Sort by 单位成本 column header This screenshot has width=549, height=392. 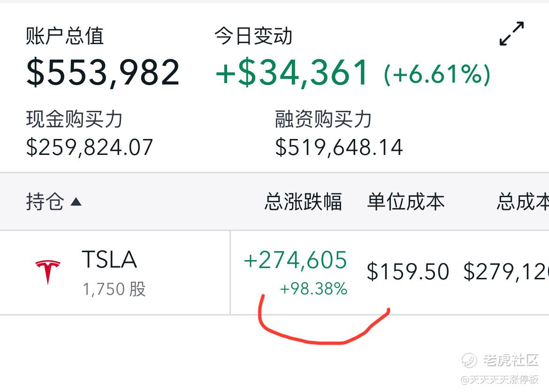(x=406, y=202)
